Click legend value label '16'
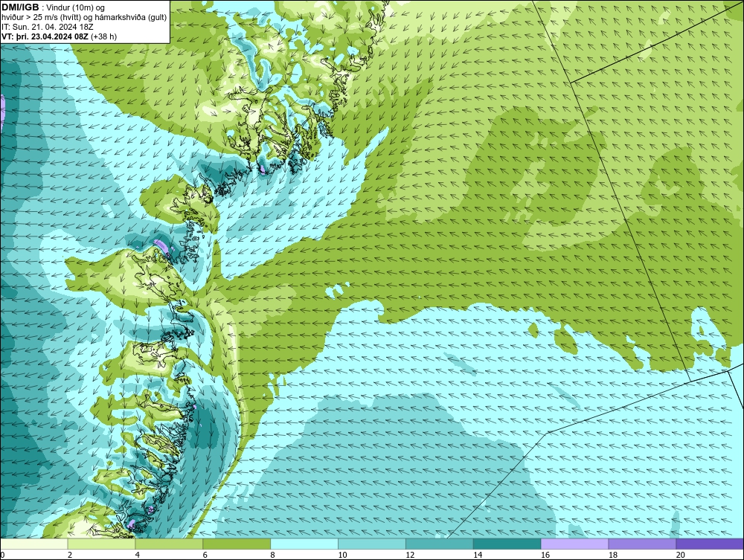The width and height of the screenshot is (744, 560). click(x=545, y=555)
